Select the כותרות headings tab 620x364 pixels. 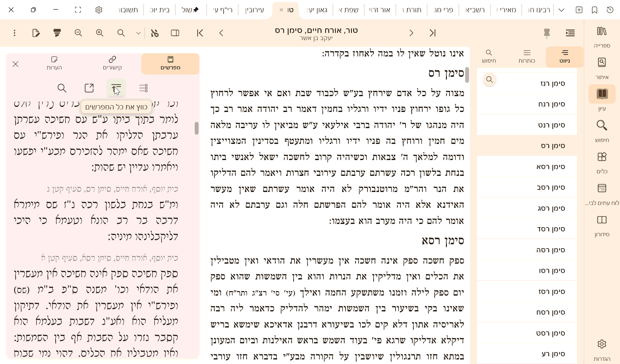pyautogui.click(x=527, y=57)
